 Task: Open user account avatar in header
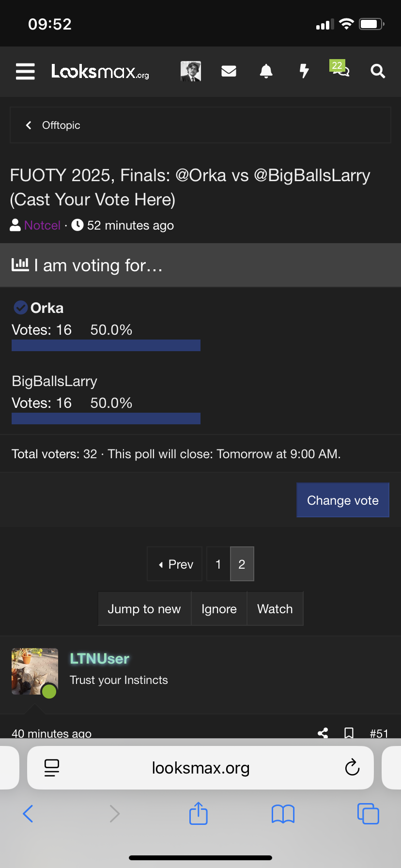[x=191, y=71]
